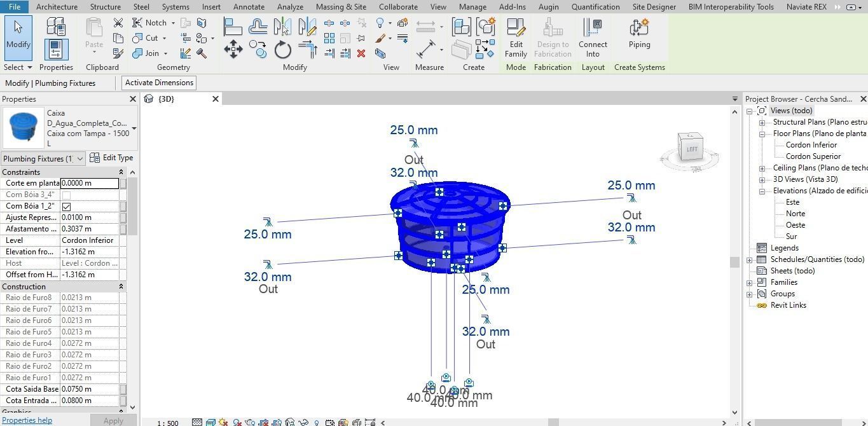Viewport: 868px width, 426px height.
Task: Switch to the Massing & Site ribbon tab
Action: pos(341,7)
